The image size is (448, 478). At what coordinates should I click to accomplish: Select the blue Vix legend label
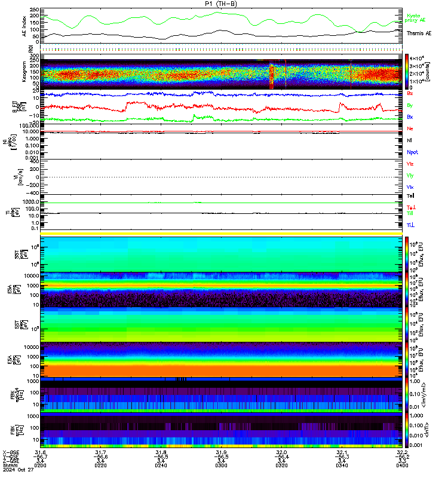pyautogui.click(x=410, y=187)
